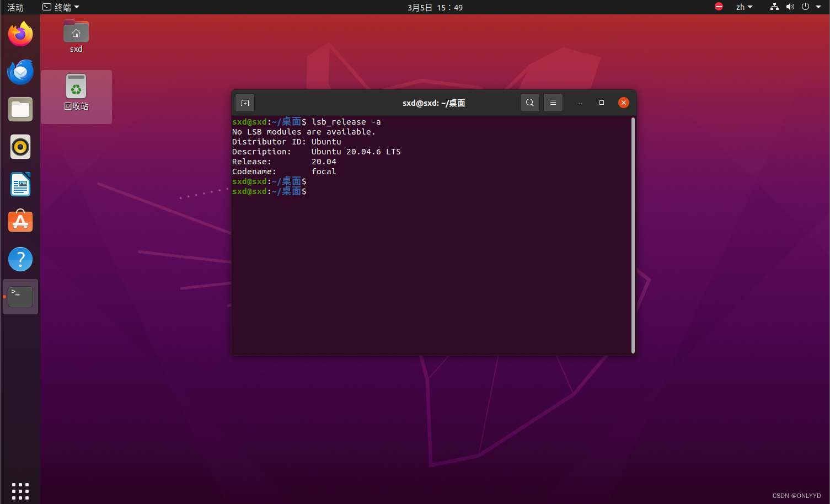Open the terminal hamburger menu

pos(553,103)
